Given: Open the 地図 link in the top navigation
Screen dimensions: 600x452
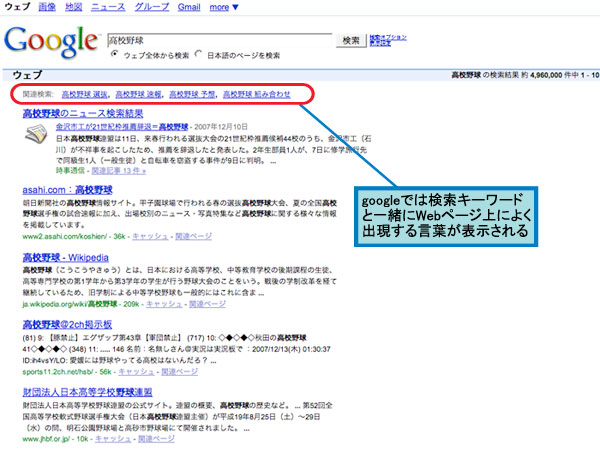Looking at the screenshot, I should click(x=73, y=7).
